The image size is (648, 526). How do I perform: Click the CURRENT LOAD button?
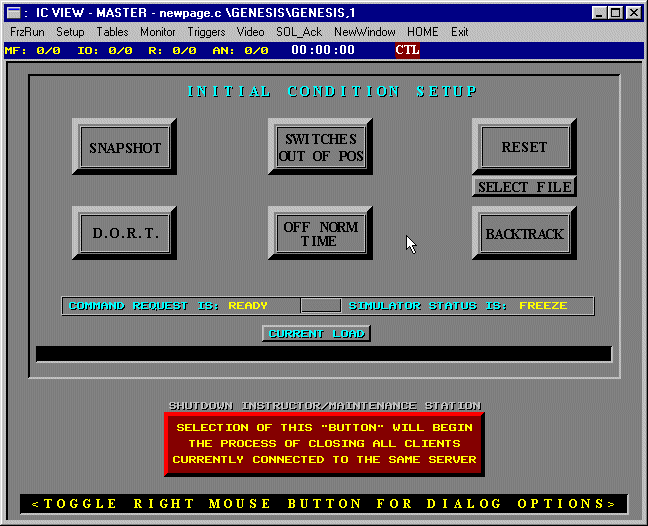(316, 333)
